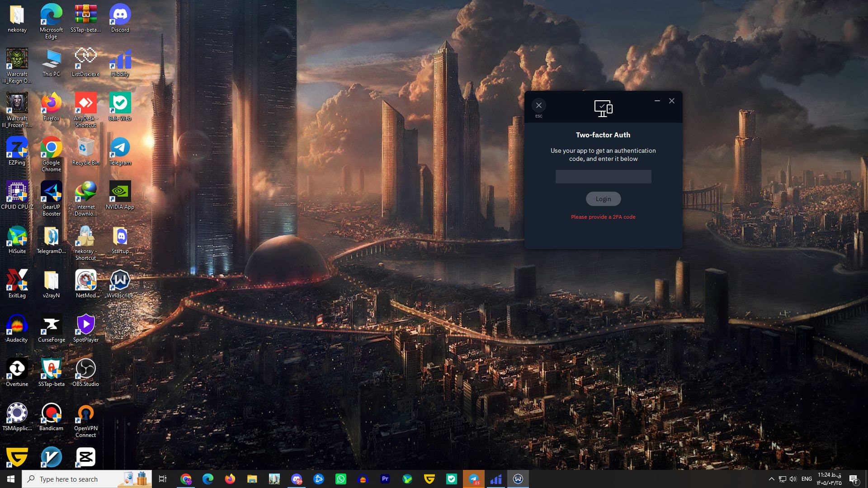Select the SpotPlayer desktop shortcut

click(x=85, y=329)
